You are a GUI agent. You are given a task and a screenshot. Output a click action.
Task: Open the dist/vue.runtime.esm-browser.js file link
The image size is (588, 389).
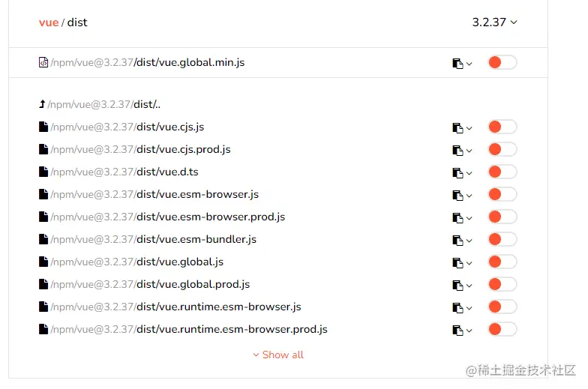click(175, 307)
